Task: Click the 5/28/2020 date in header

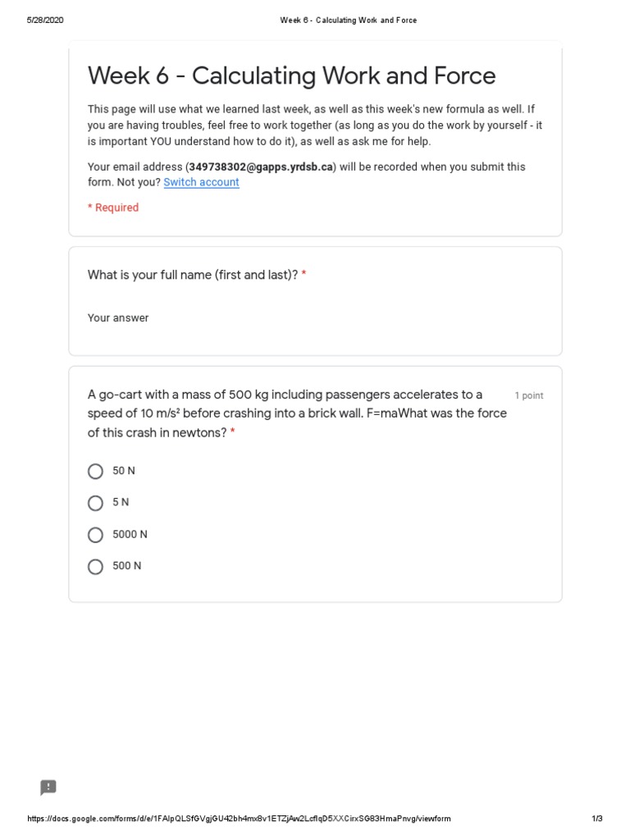Action: [x=45, y=21]
